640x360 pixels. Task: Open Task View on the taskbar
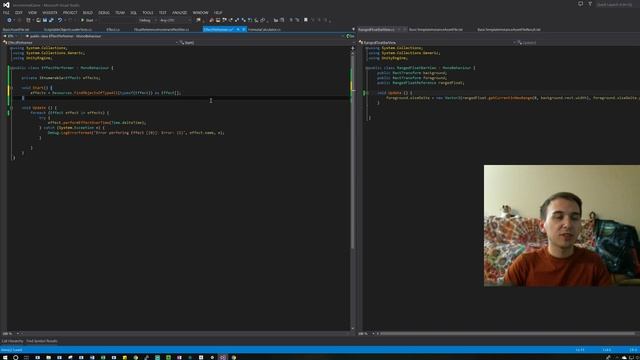tap(27, 357)
